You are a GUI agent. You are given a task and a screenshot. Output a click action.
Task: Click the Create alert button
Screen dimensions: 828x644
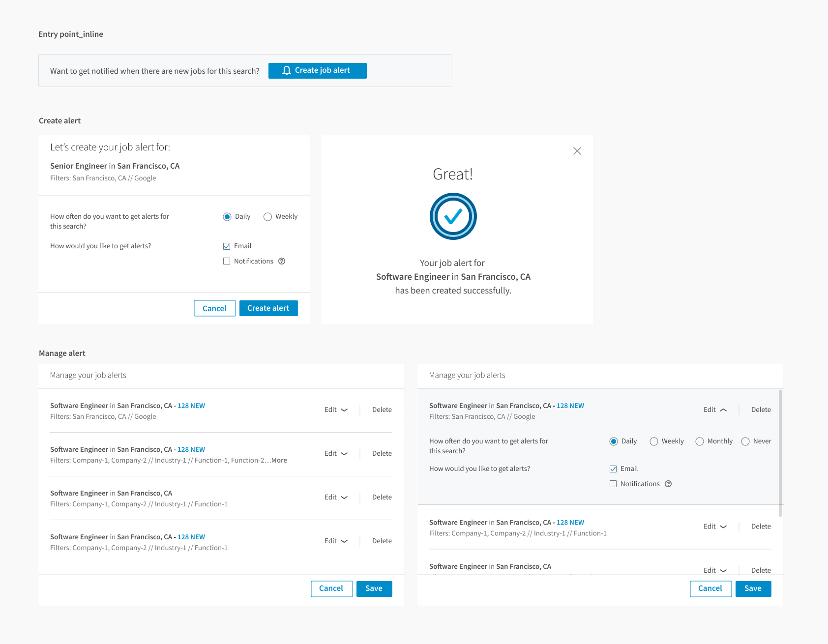point(268,308)
